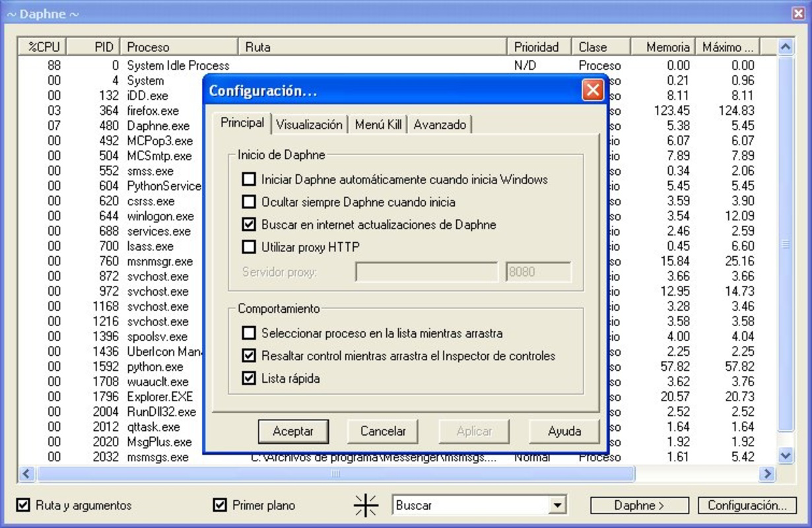This screenshot has height=528, width=812.
Task: Sort by the Memoria column header
Action: point(662,47)
